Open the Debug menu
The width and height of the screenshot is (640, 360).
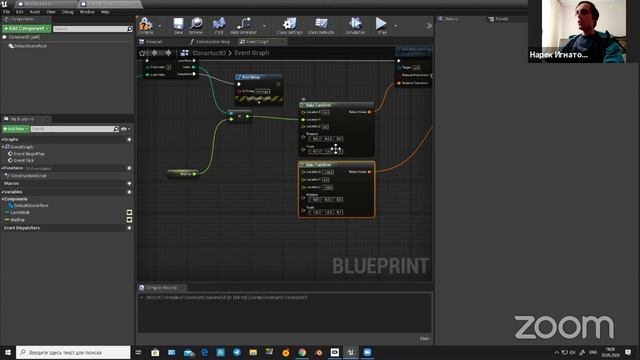click(67, 12)
